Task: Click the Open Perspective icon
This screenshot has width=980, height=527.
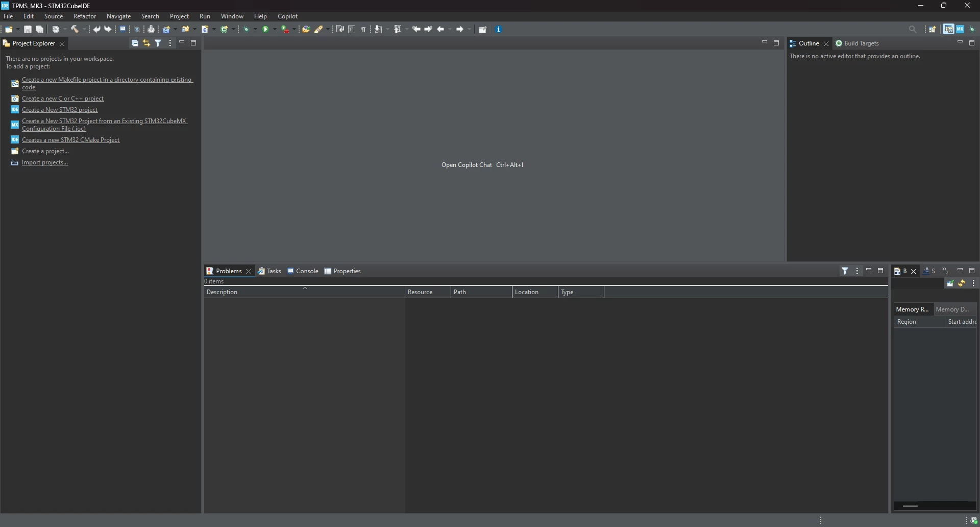Action: [x=932, y=29]
